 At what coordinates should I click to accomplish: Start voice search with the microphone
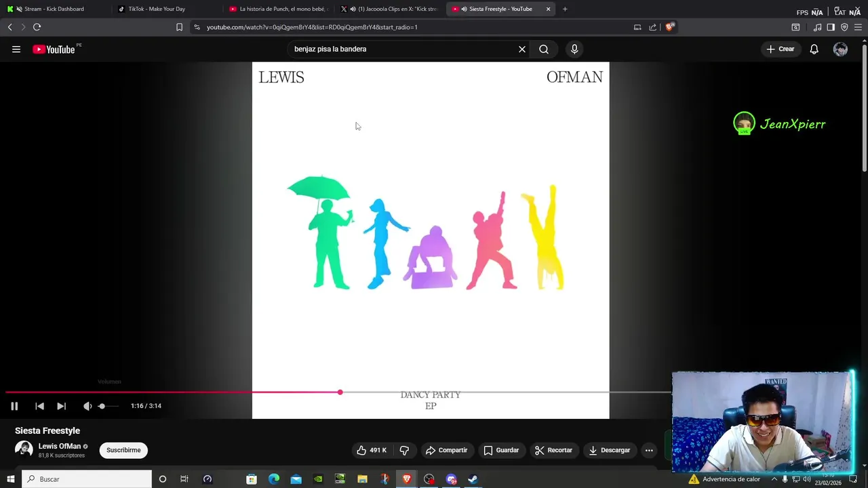coord(574,49)
